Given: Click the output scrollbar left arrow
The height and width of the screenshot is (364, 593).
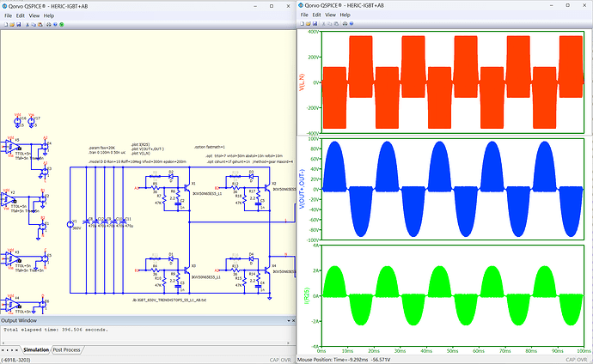Looking at the screenshot, I should (x=3, y=343).
